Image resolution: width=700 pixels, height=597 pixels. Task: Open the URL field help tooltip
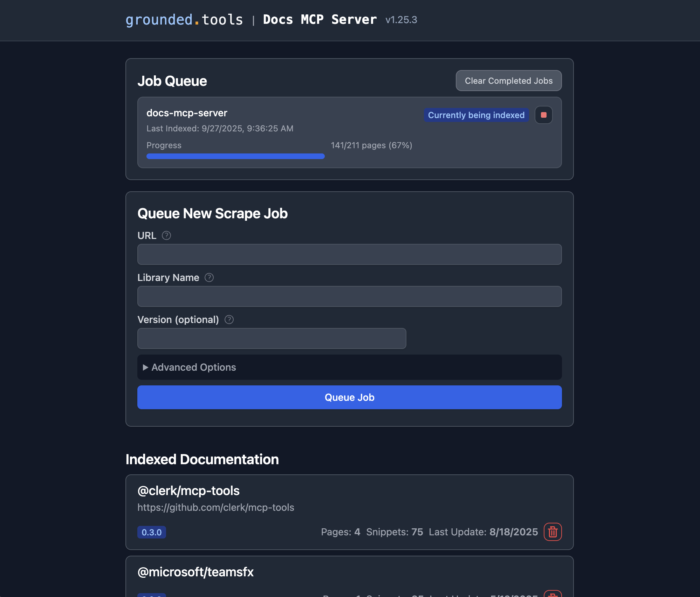pyautogui.click(x=166, y=235)
